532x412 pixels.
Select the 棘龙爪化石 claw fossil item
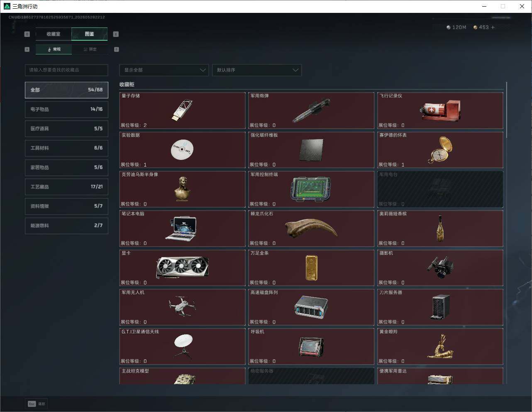[311, 228]
